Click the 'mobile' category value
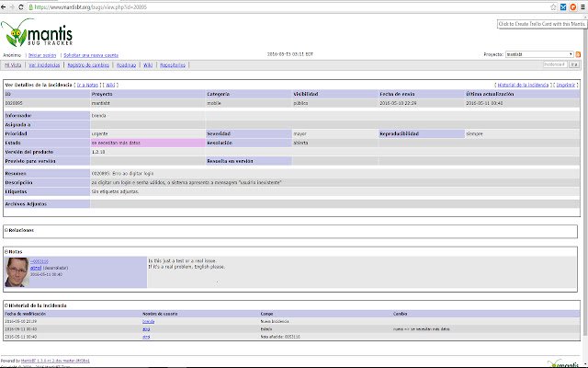Viewport: 588px width, 368px height. pyautogui.click(x=214, y=103)
